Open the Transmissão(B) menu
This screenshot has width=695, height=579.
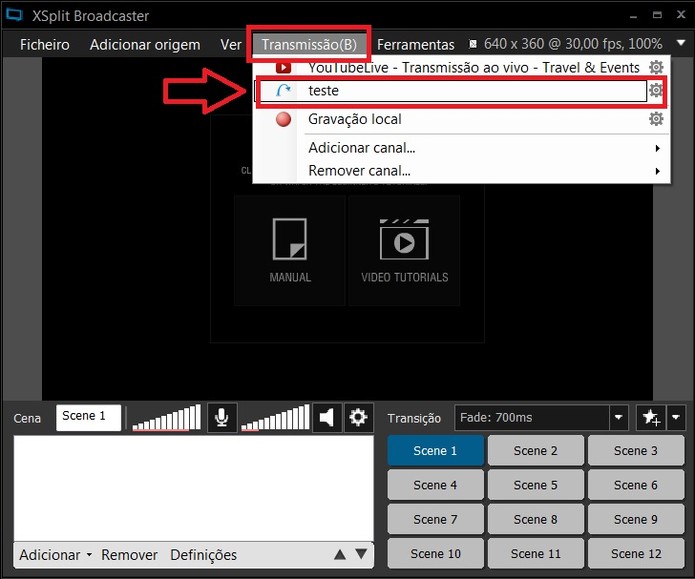pyautogui.click(x=309, y=44)
